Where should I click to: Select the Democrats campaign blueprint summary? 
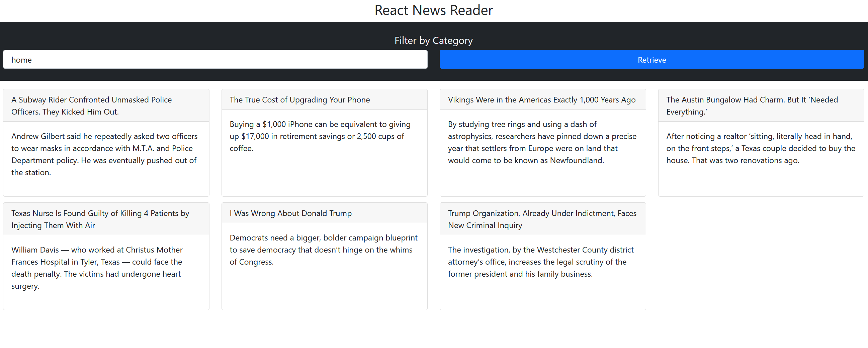point(323,250)
